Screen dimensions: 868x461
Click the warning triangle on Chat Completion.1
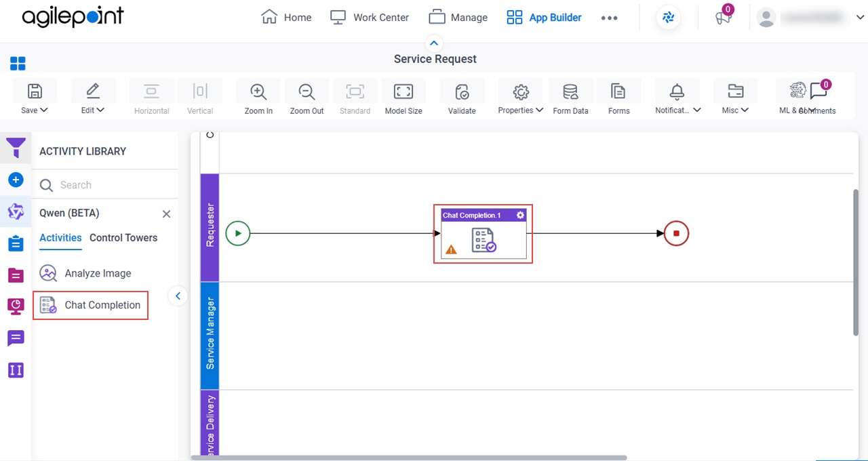tap(451, 249)
